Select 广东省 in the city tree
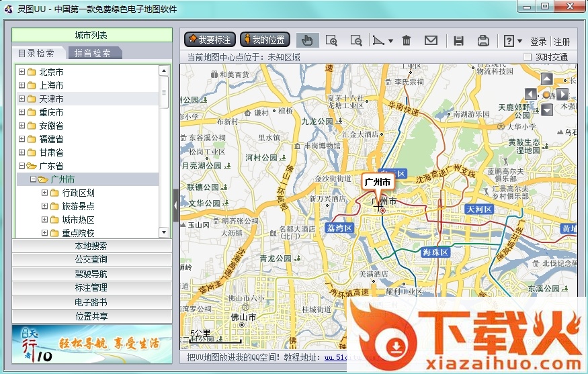588x374 pixels. point(51,166)
